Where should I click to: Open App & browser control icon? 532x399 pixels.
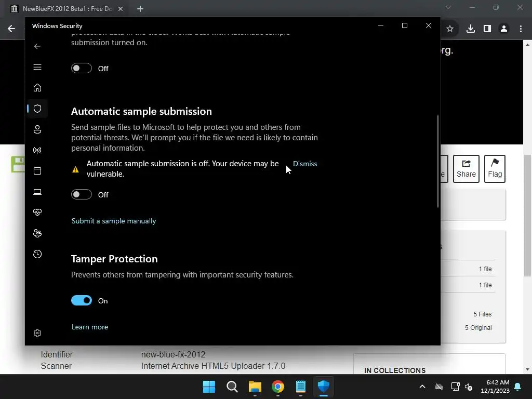point(37,170)
